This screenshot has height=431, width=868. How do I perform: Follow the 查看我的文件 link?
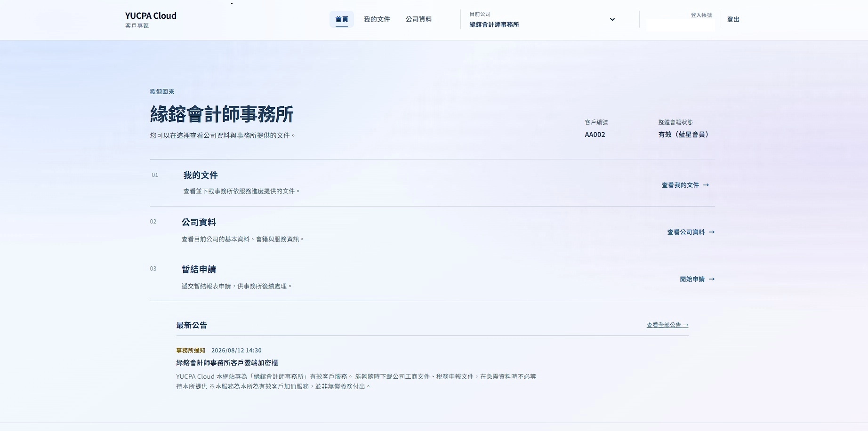point(685,185)
